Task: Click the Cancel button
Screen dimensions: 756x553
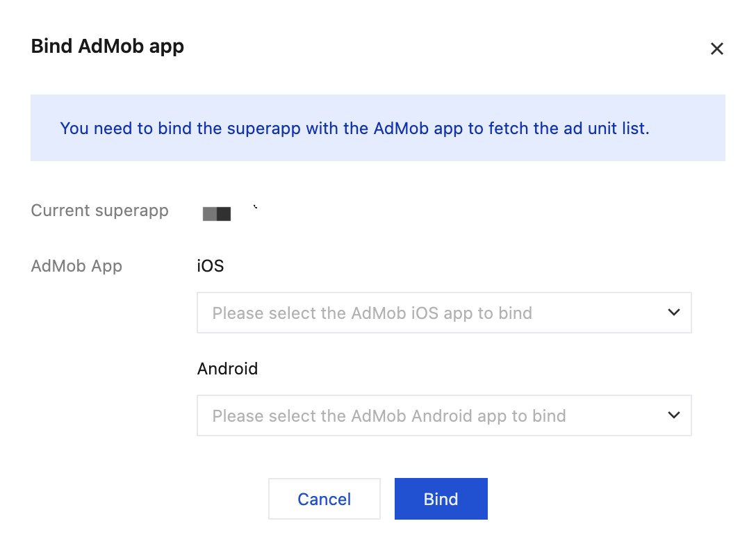Action: tap(324, 499)
